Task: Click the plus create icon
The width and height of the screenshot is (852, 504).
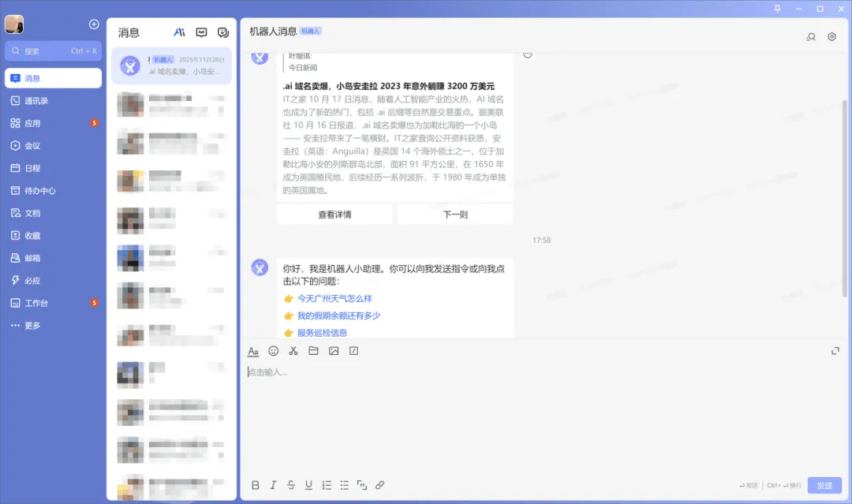Action: click(94, 24)
